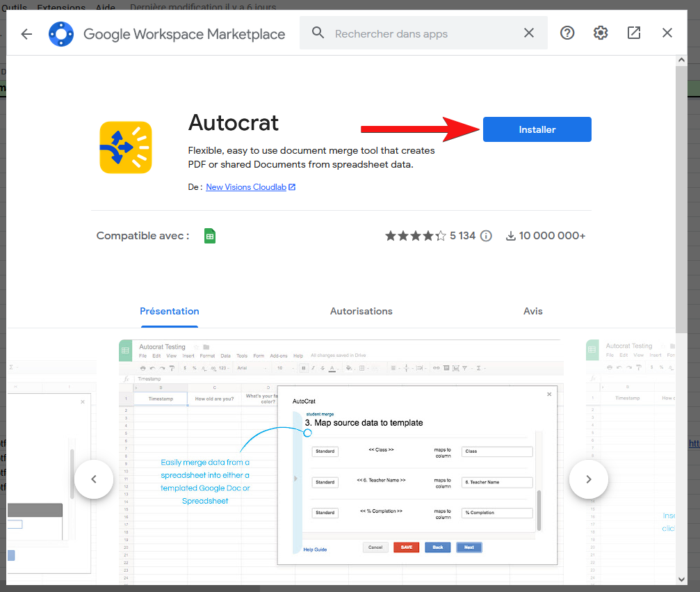The image size is (700, 592).
Task: Show previous screenshot in carousel
Action: (x=94, y=479)
